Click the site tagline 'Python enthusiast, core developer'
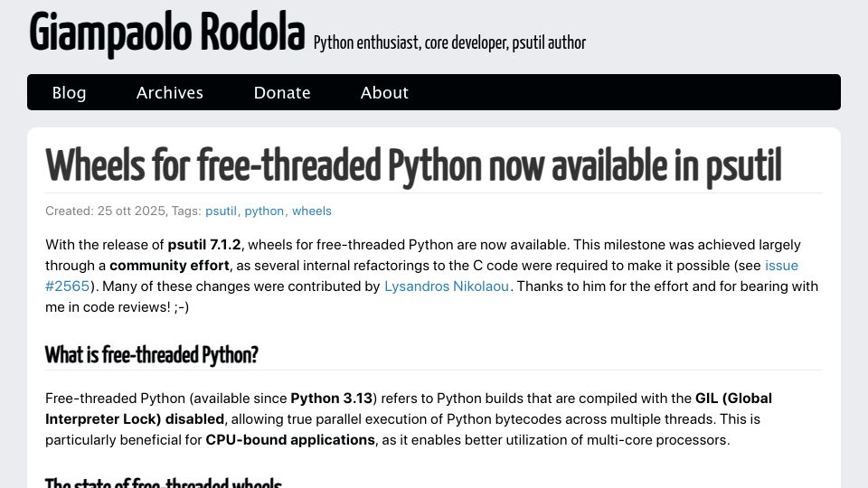Viewport: 868px width, 488px height. point(410,42)
